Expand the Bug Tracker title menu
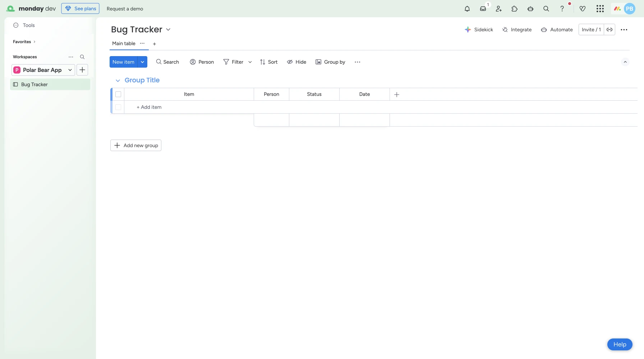644x359 pixels. (168, 29)
